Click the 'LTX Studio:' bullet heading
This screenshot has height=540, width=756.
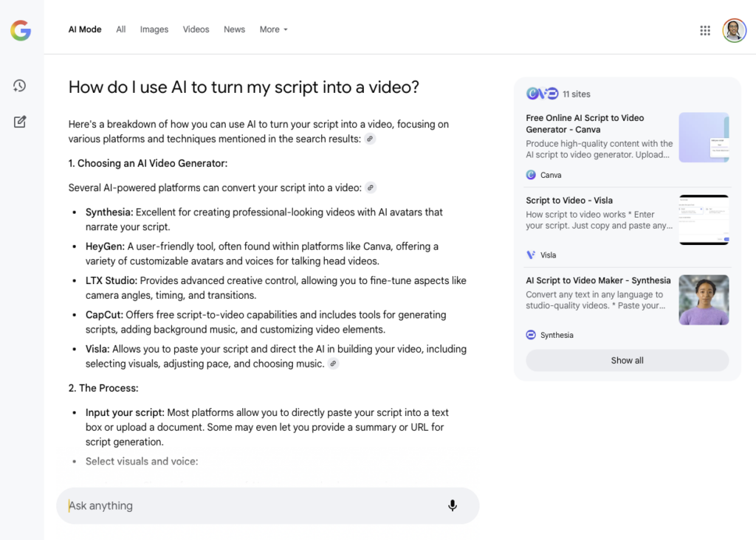[111, 280]
